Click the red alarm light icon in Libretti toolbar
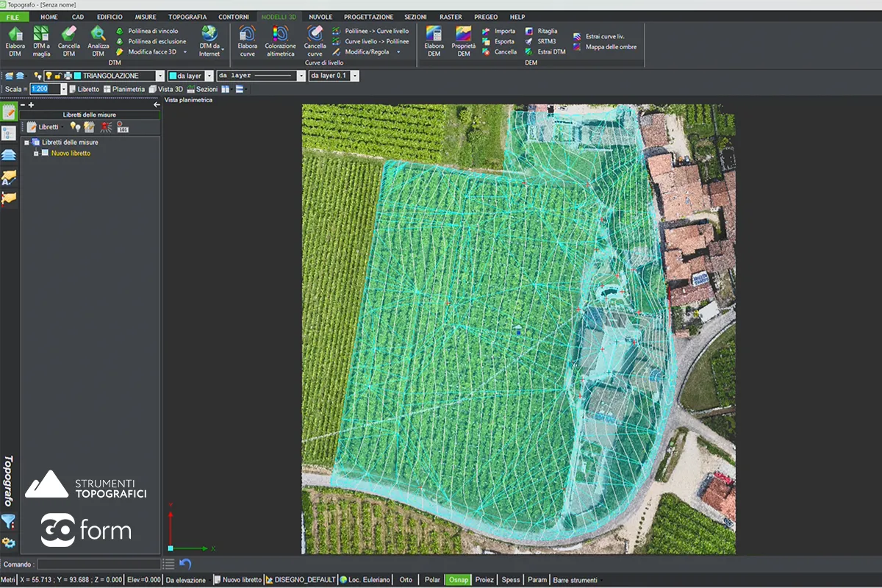This screenshot has width=882, height=588. (106, 127)
